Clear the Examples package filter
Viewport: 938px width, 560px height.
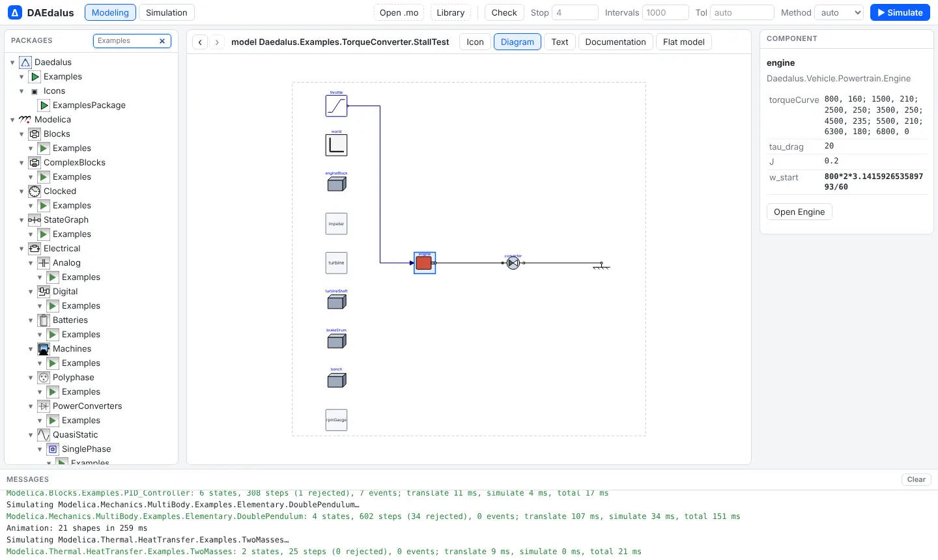tap(162, 41)
